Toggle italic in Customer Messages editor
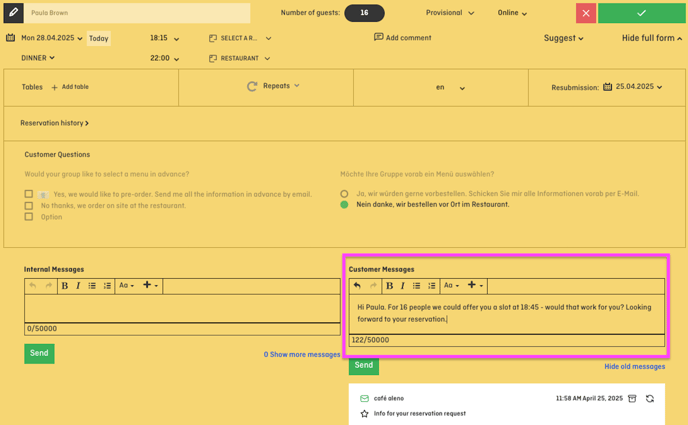Image resolution: width=688 pixels, height=425 pixels. (403, 286)
